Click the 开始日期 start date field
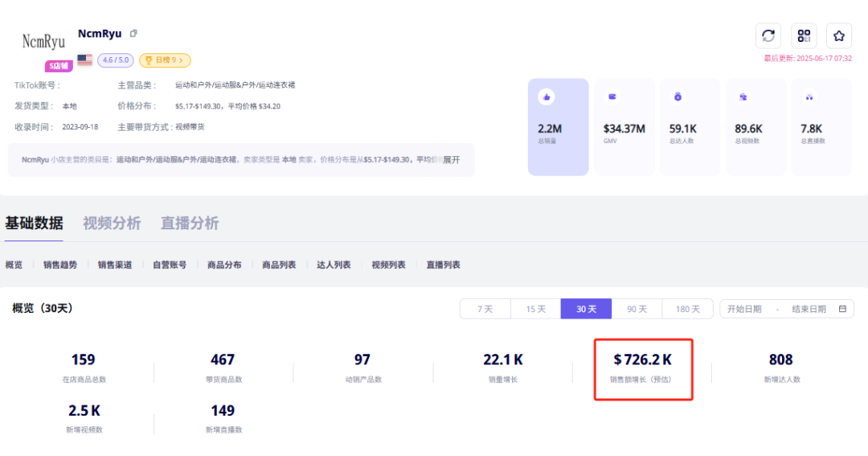This screenshot has width=868, height=456. (x=744, y=309)
